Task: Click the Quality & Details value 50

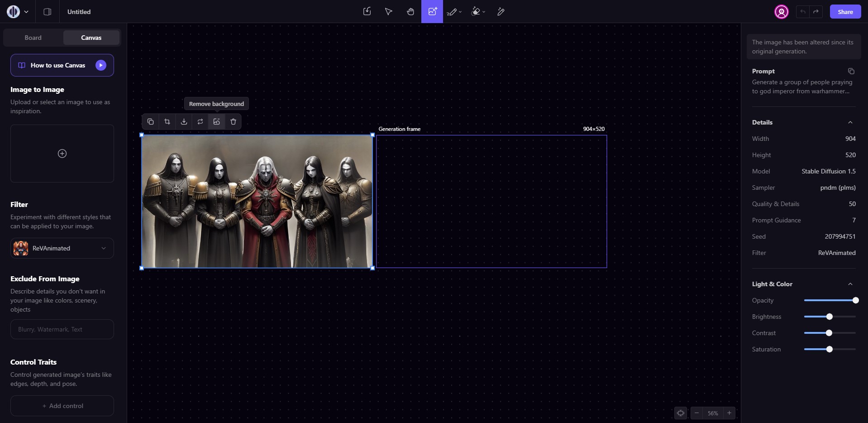Action: [852, 204]
